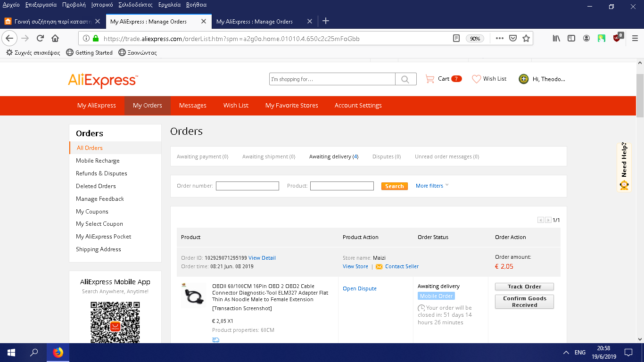Bookmark this page with the star icon
Image resolution: width=644 pixels, height=362 pixels.
(x=526, y=39)
